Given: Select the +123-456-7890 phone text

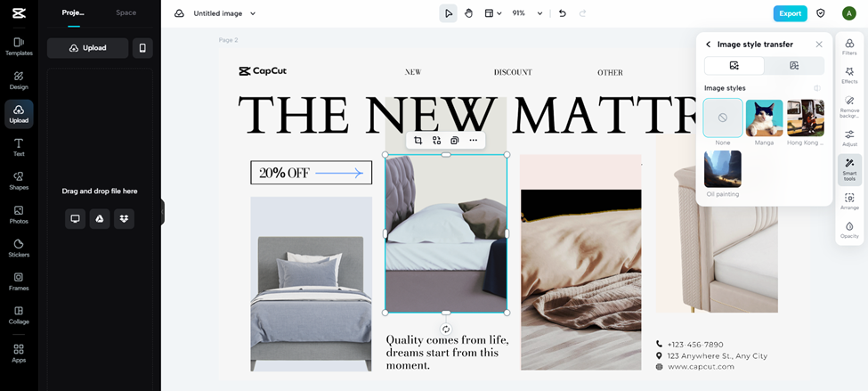Looking at the screenshot, I should [695, 344].
